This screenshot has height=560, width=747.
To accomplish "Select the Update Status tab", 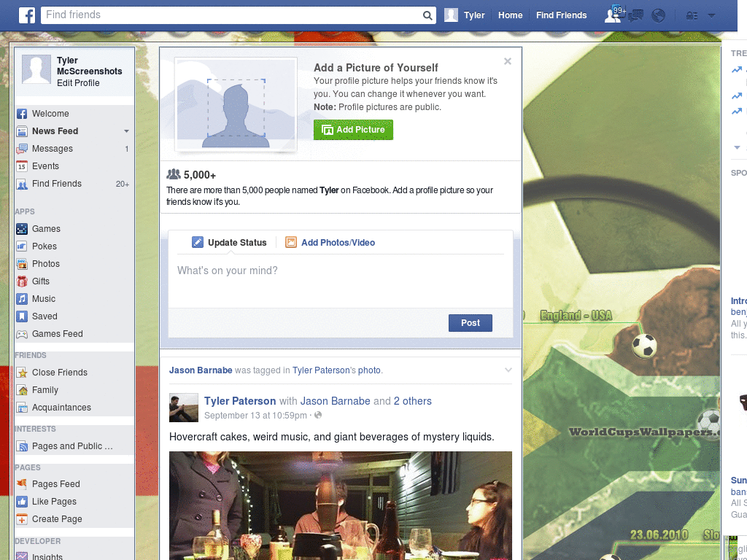I will click(229, 242).
